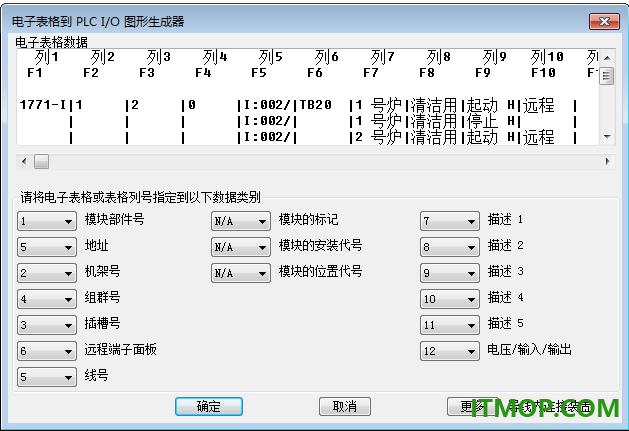629x431 pixels.
Task: Click the 列7 F7 column header
Action: (379, 65)
